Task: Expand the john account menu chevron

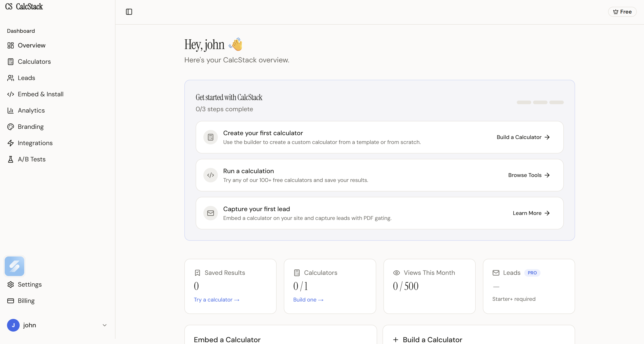Action: pyautogui.click(x=104, y=325)
